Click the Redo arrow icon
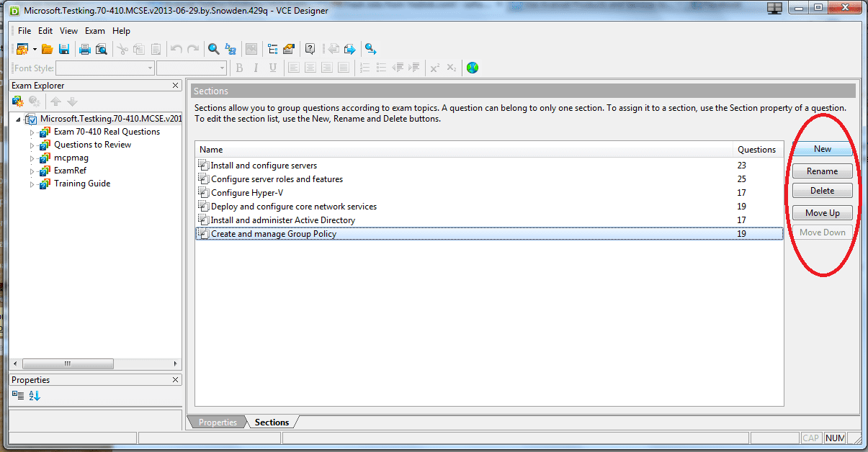Screen dimensions: 868x452 (x=193, y=49)
